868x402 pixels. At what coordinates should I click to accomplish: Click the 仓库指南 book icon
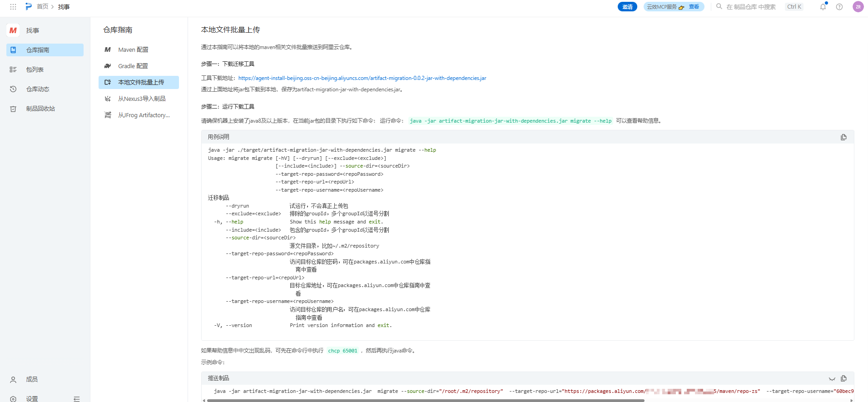pyautogui.click(x=13, y=50)
